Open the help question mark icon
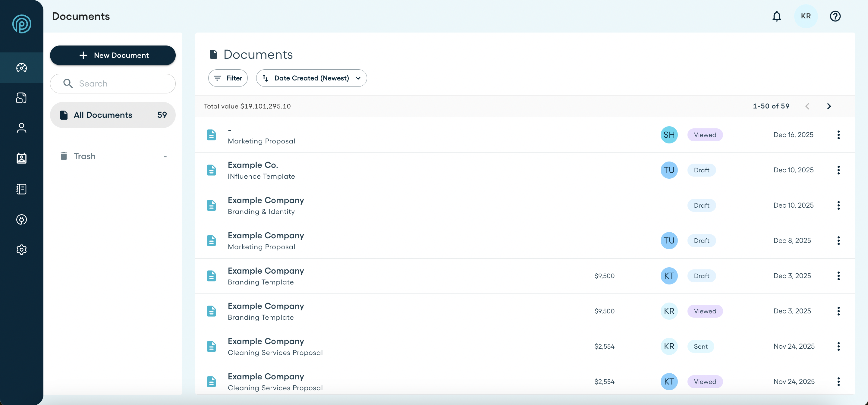 pyautogui.click(x=835, y=16)
